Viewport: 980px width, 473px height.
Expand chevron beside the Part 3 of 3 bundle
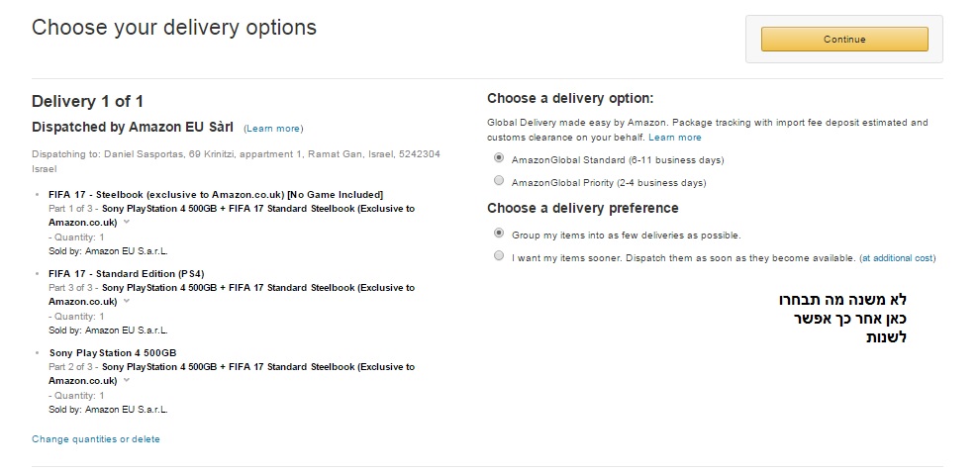point(127,302)
